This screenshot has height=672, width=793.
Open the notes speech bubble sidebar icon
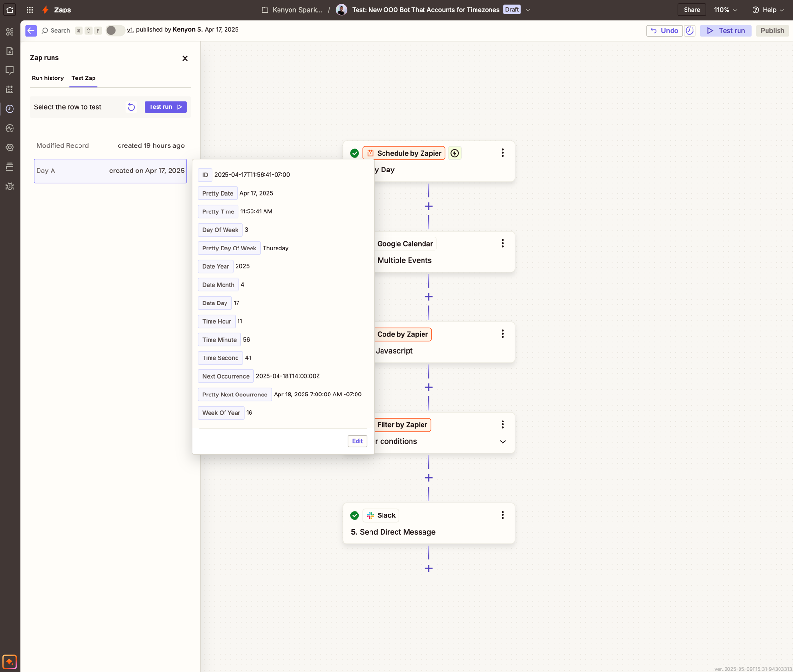(10, 70)
